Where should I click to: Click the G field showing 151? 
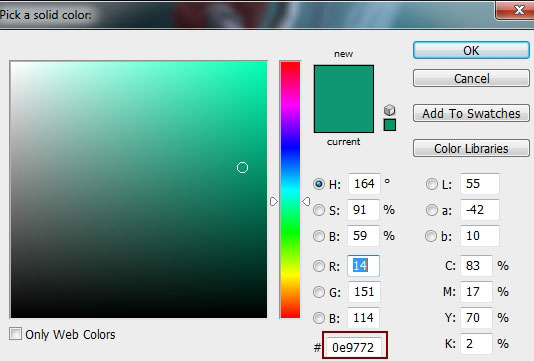click(364, 292)
